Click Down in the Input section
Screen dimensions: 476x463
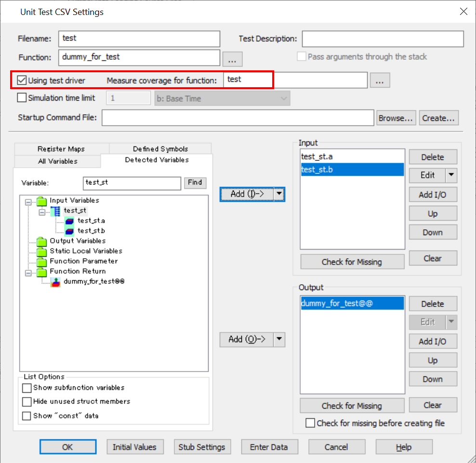pyautogui.click(x=433, y=232)
